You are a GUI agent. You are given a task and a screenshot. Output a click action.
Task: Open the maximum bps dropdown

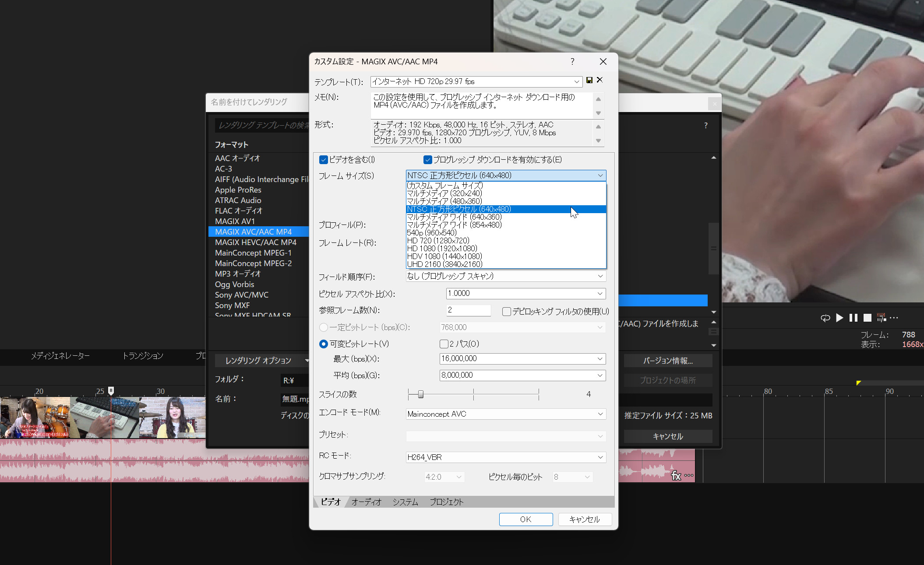523,359
